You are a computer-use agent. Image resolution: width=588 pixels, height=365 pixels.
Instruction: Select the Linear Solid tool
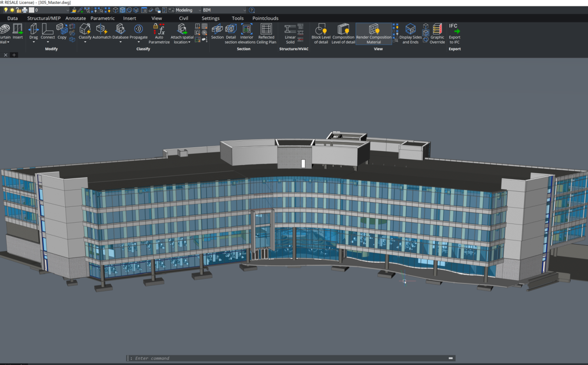point(290,33)
